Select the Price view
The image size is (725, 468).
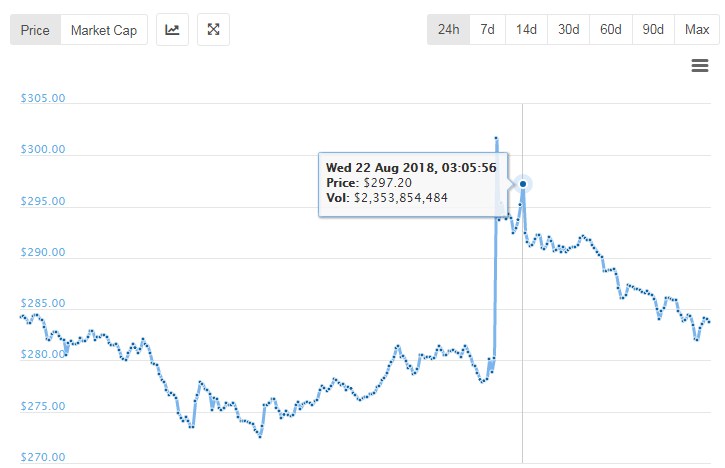pos(35,30)
